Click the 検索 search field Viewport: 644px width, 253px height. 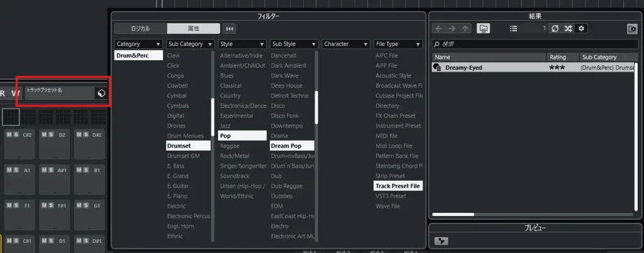coord(535,44)
